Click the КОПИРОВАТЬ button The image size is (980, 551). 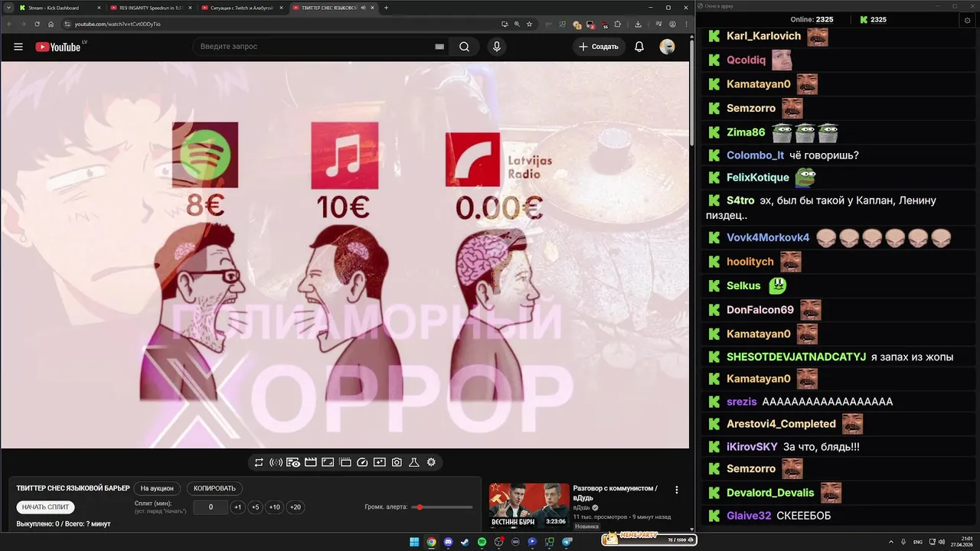click(214, 488)
